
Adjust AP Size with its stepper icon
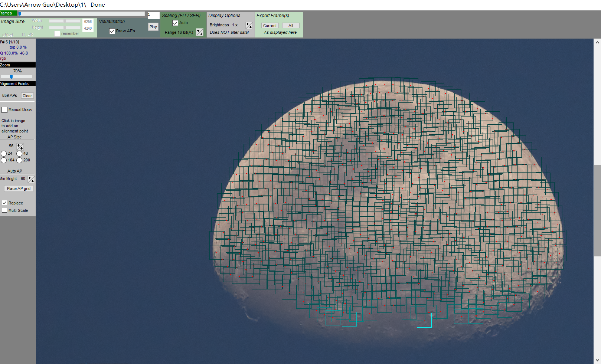click(20, 147)
